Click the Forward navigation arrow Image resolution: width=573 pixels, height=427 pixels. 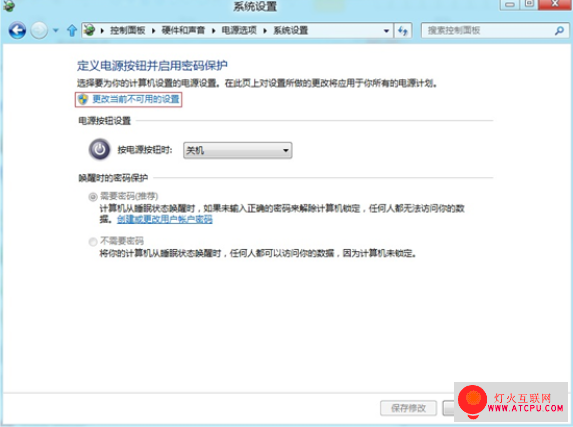click(x=39, y=30)
